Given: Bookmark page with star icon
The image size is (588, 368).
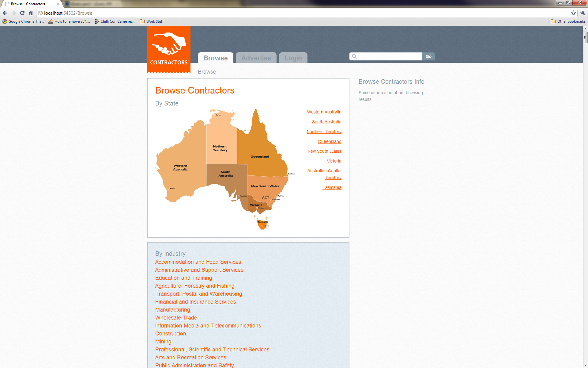Looking at the screenshot, I should (573, 13).
